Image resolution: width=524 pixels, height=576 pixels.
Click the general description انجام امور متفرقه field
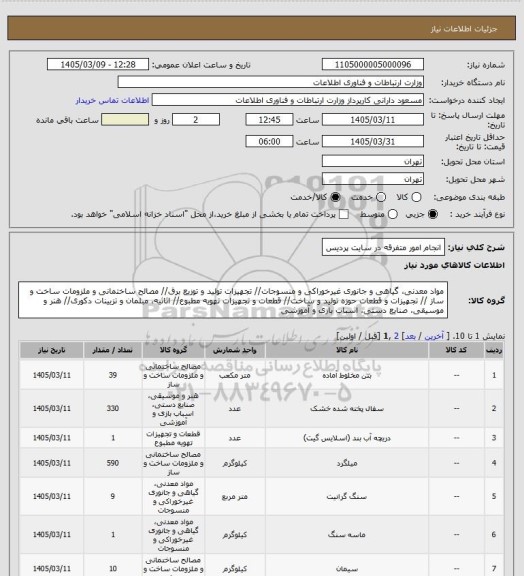pyautogui.click(x=383, y=248)
